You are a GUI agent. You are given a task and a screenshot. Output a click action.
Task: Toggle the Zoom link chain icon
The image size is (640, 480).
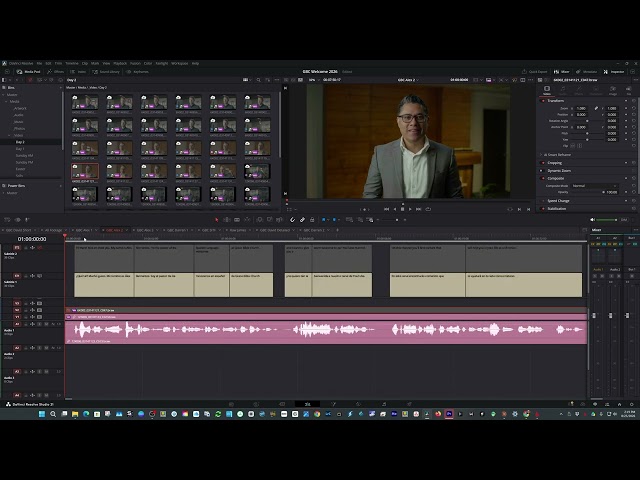pos(596,108)
